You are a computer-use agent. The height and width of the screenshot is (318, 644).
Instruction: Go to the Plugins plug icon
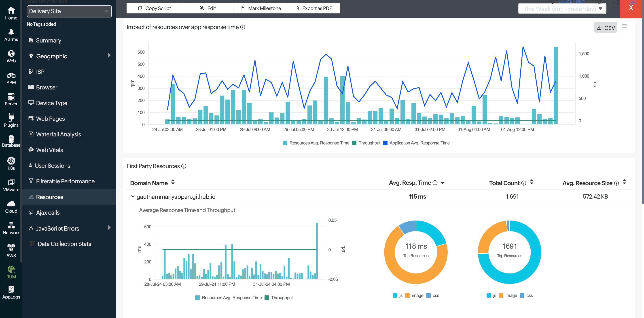[x=11, y=117]
